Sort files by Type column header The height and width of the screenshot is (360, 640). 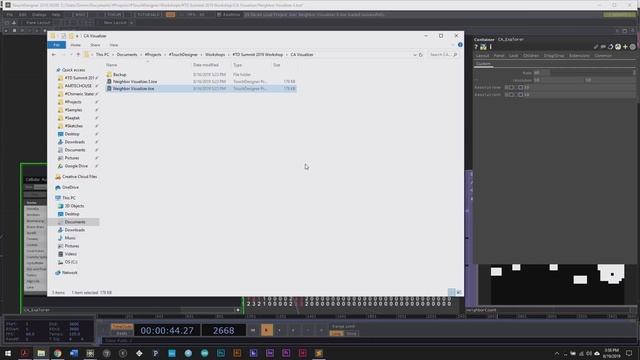238,65
